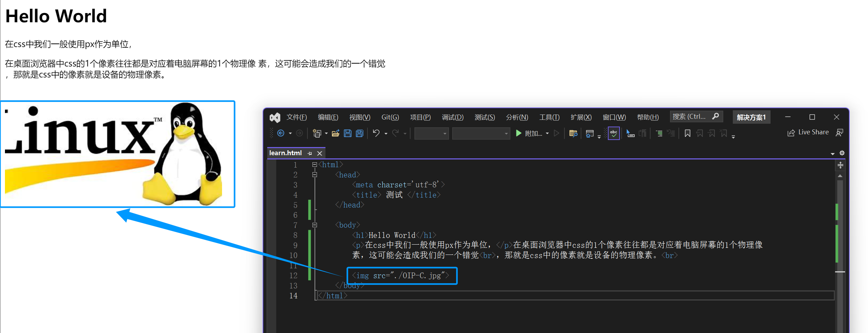Image resolution: width=868 pixels, height=333 pixels.
Task: Click the Redo arrow icon
Action: coord(395,133)
